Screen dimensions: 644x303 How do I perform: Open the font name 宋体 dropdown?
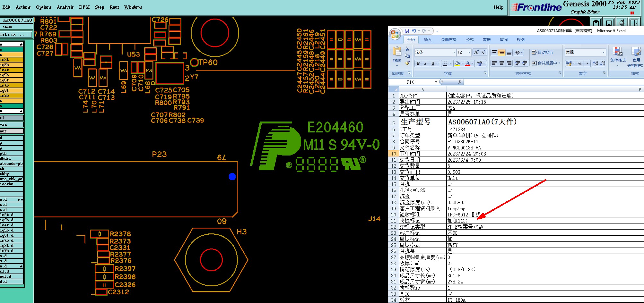coord(454,52)
